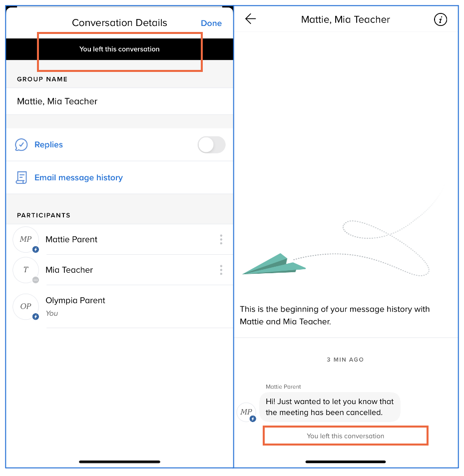Open options menu for Mattie Parent
Image resolution: width=464 pixels, height=476 pixels.
pyautogui.click(x=221, y=240)
